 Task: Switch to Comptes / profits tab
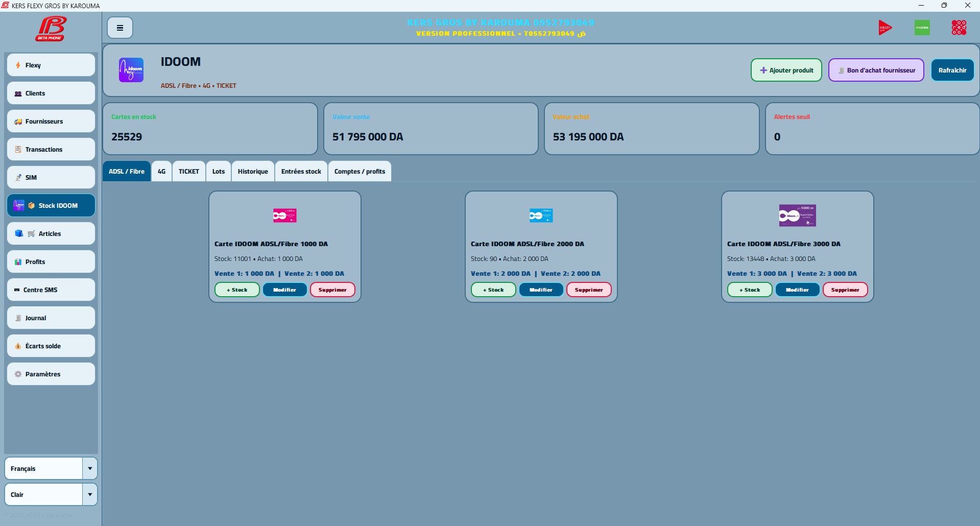click(360, 171)
